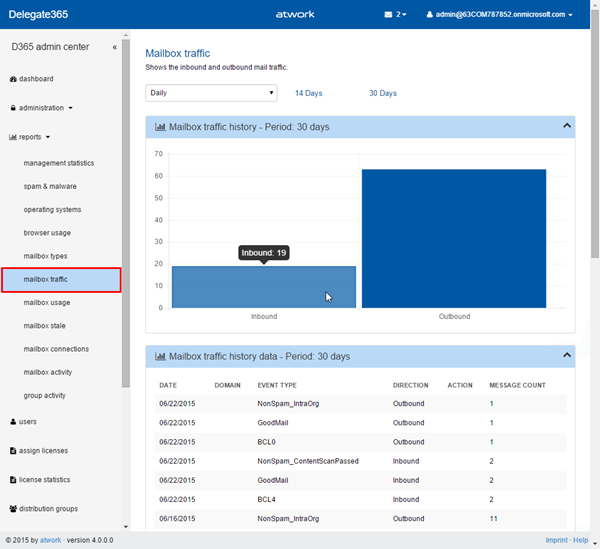
Task: Open the Imprint link in the footer
Action: (x=555, y=540)
